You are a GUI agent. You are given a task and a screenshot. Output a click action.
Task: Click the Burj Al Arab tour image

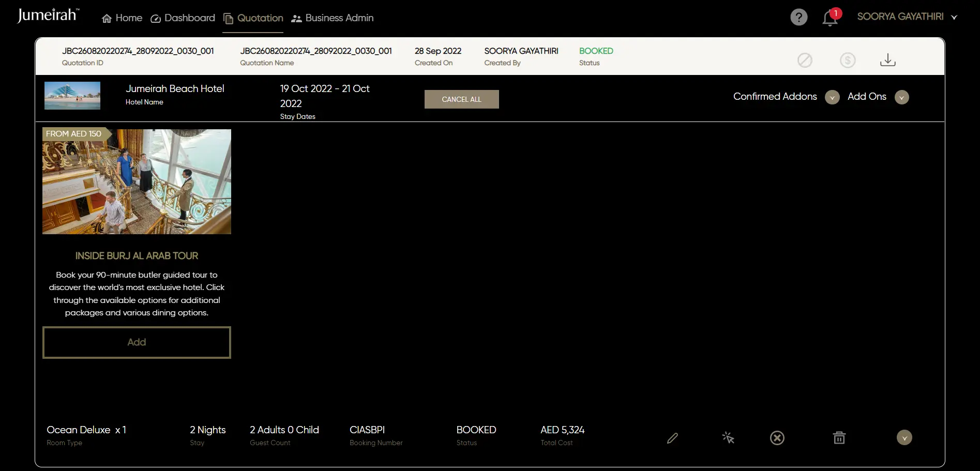pos(137,181)
